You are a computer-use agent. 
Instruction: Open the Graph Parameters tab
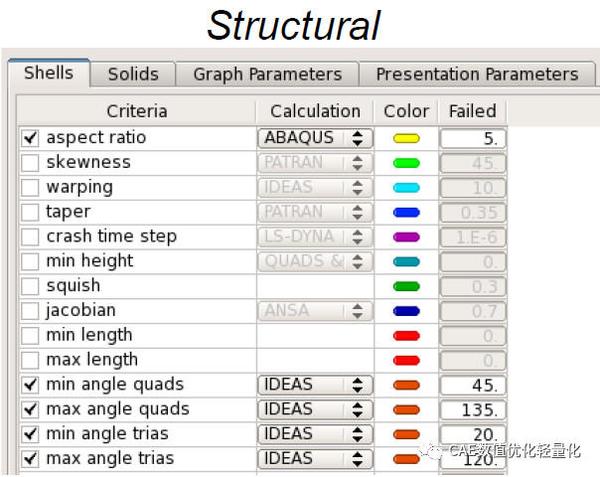[x=267, y=74]
